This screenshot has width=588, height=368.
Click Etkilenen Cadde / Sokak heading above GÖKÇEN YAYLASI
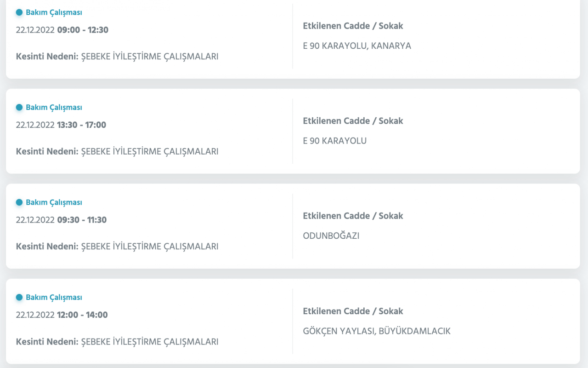coord(353,311)
